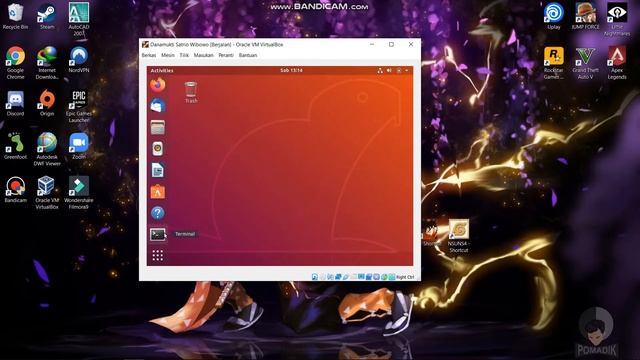640x360 pixels.
Task: Minimize the VirtualBox VM window
Action: tap(372, 44)
